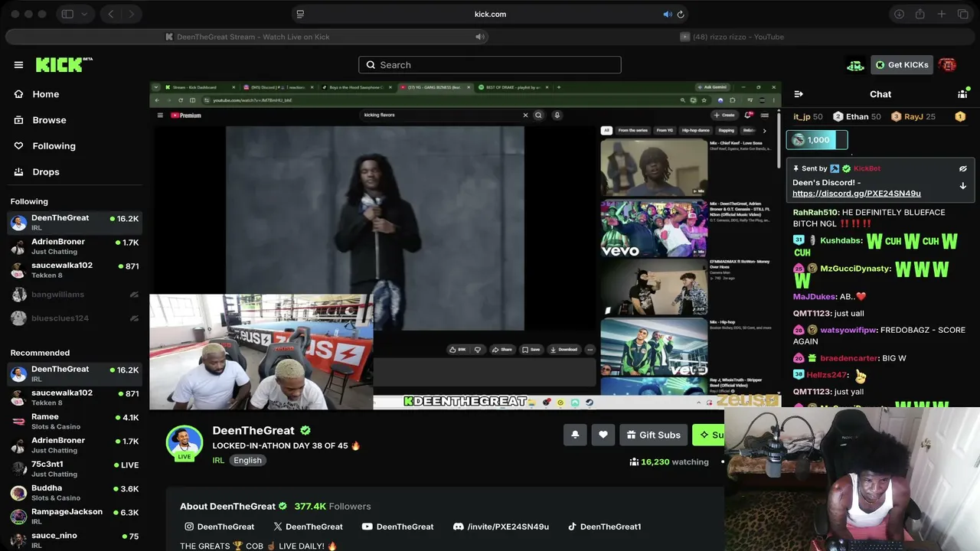Open offline channel bangwilliams
980x551 pixels.
(74, 295)
